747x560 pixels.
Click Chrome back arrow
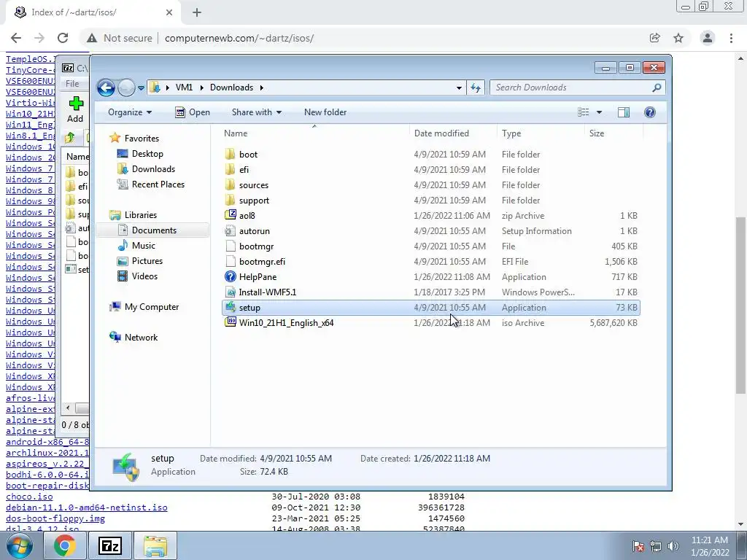pos(16,38)
